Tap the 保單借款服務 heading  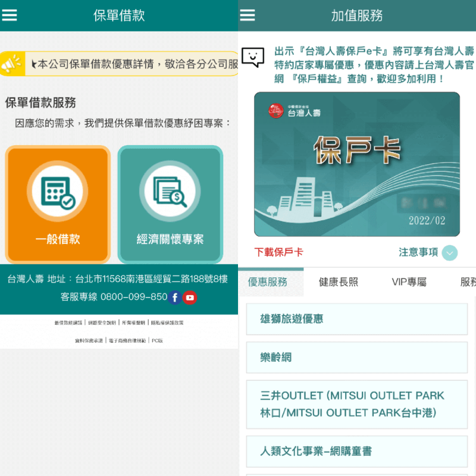point(40,102)
